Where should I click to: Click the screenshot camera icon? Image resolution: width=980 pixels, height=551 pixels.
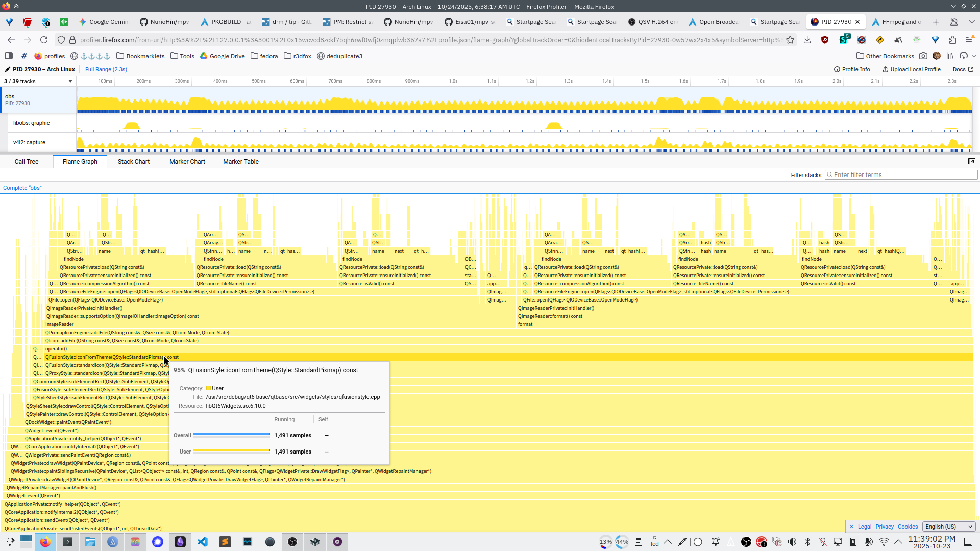point(923,56)
